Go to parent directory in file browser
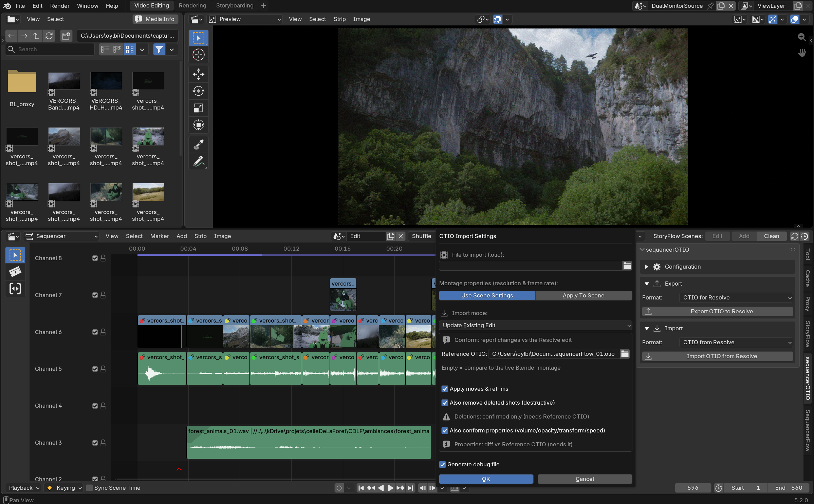The image size is (814, 504). point(36,36)
